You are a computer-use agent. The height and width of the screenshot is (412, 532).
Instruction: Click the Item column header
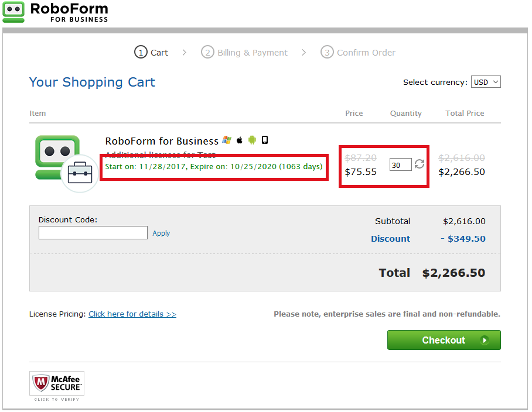[x=37, y=113]
